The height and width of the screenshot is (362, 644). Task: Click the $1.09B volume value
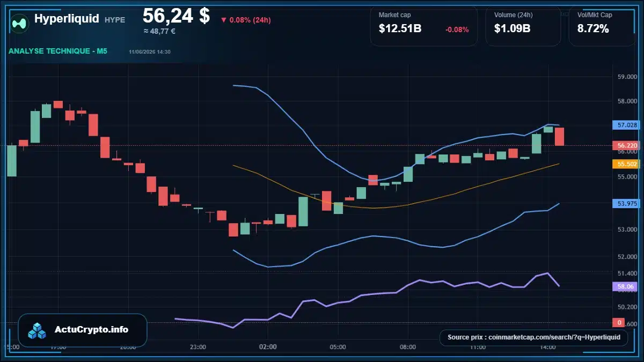click(512, 29)
